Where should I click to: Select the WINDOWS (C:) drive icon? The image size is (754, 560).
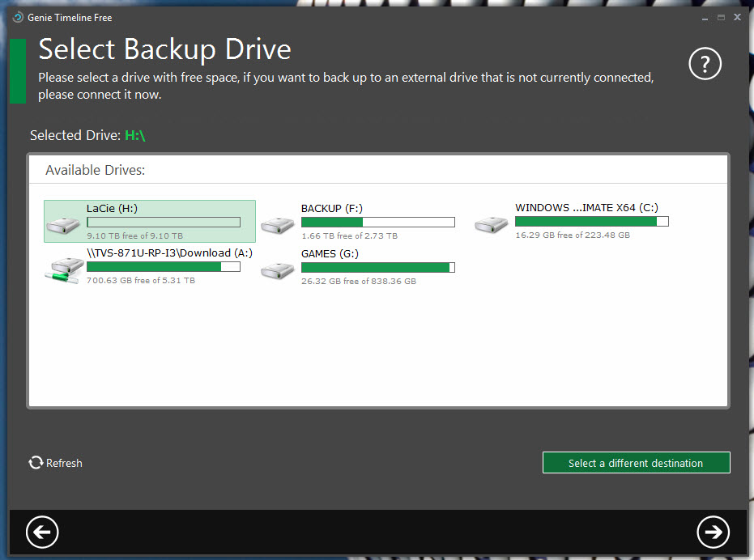tap(492, 224)
